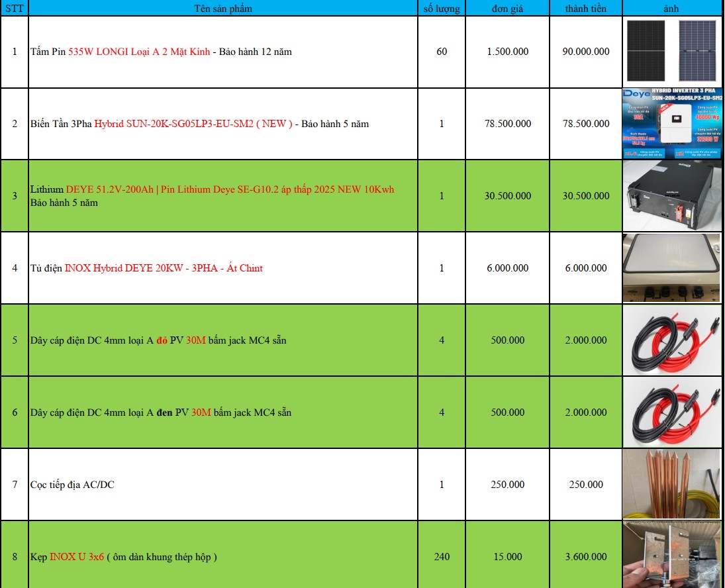Viewport: 725px width, 588px height.
Task: Select STT number 2 of the Biến Tần row
Action: coord(15,124)
